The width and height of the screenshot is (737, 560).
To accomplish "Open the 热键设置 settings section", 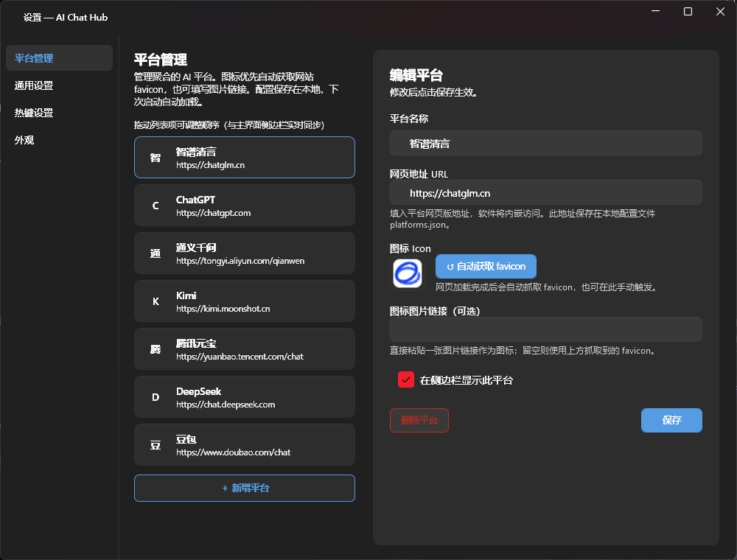I will click(x=59, y=113).
